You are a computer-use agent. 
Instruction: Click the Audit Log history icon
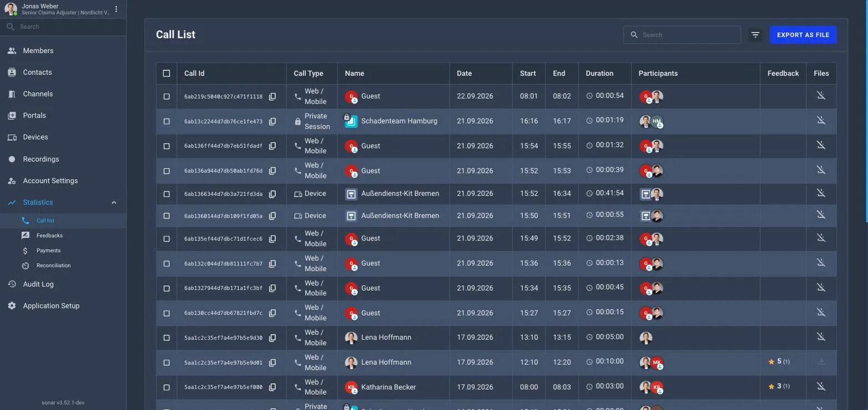coord(12,284)
